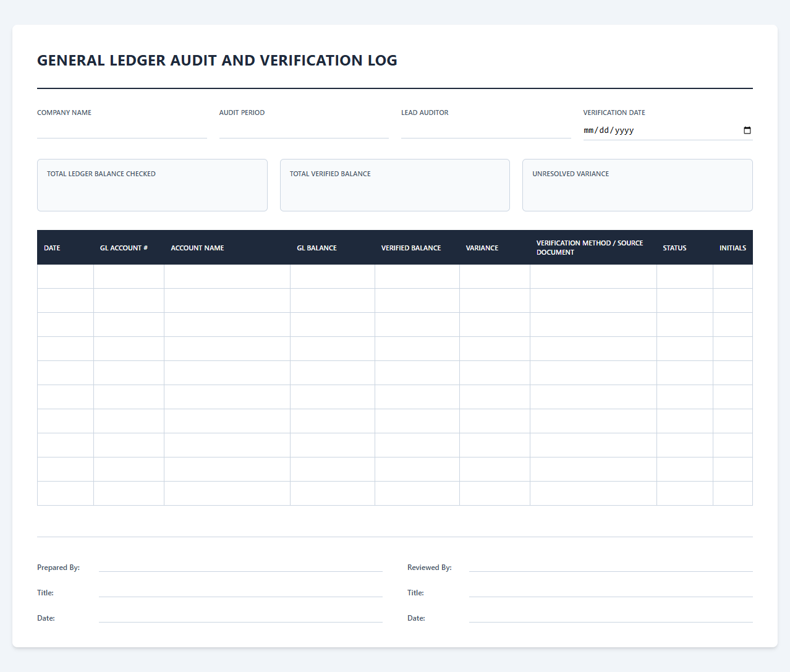Click the Total Ledger Balance Checked box
The width and height of the screenshot is (790, 672).
(152, 185)
